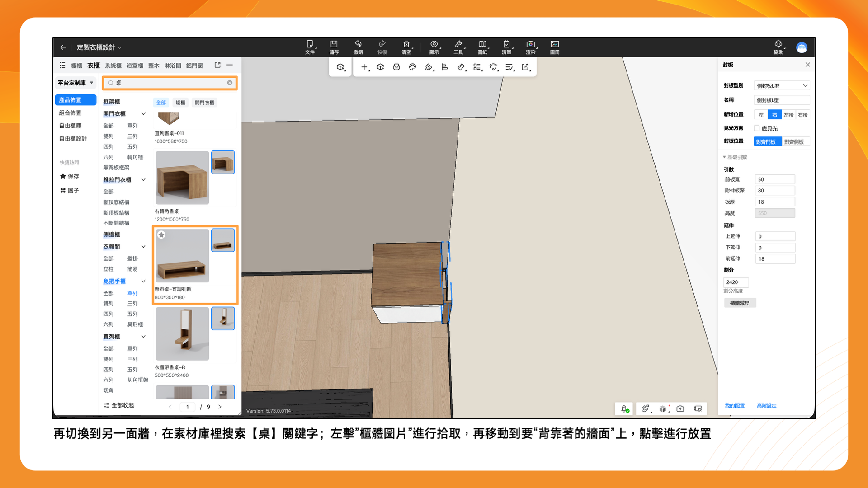Enable the 底見光 checkbox
The height and width of the screenshot is (488, 868).
coord(756,128)
